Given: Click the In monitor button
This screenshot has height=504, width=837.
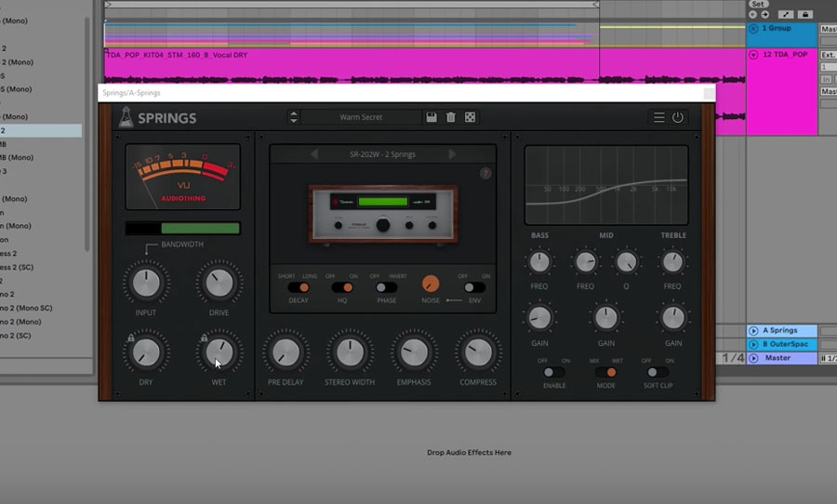Looking at the screenshot, I should coord(827,79).
